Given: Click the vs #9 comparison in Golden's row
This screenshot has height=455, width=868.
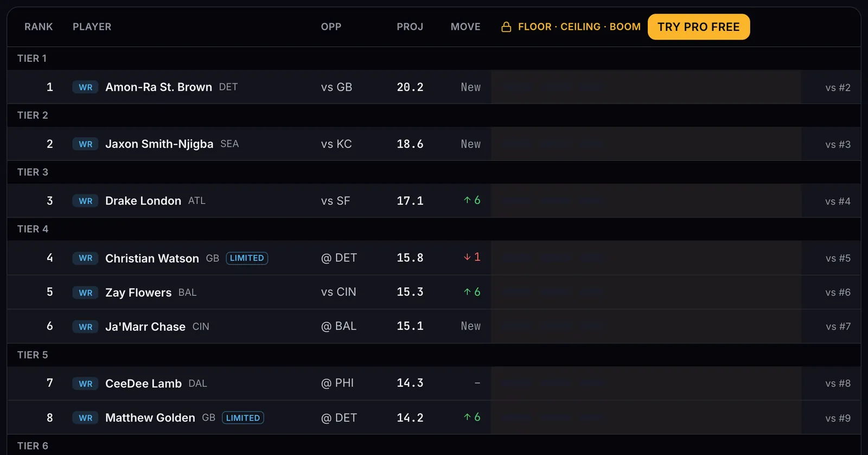Looking at the screenshot, I should click(x=838, y=419).
